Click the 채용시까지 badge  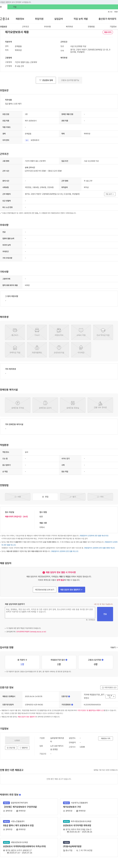(x=108, y=32)
